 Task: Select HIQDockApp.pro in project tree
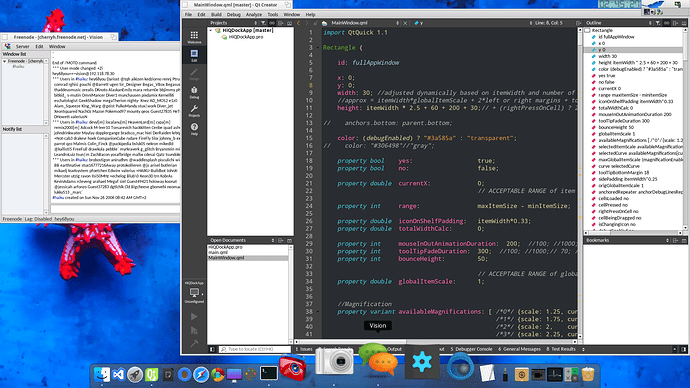click(x=246, y=37)
